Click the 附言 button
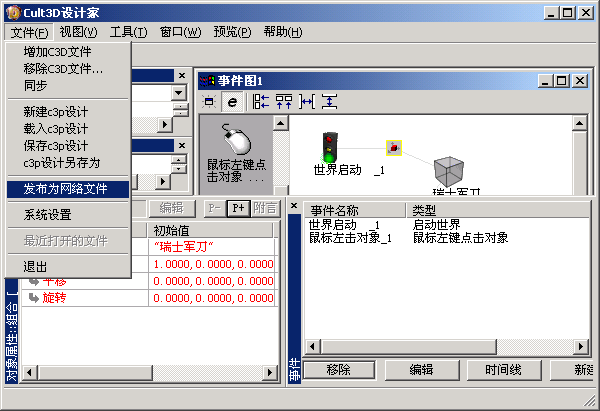 click(x=265, y=208)
